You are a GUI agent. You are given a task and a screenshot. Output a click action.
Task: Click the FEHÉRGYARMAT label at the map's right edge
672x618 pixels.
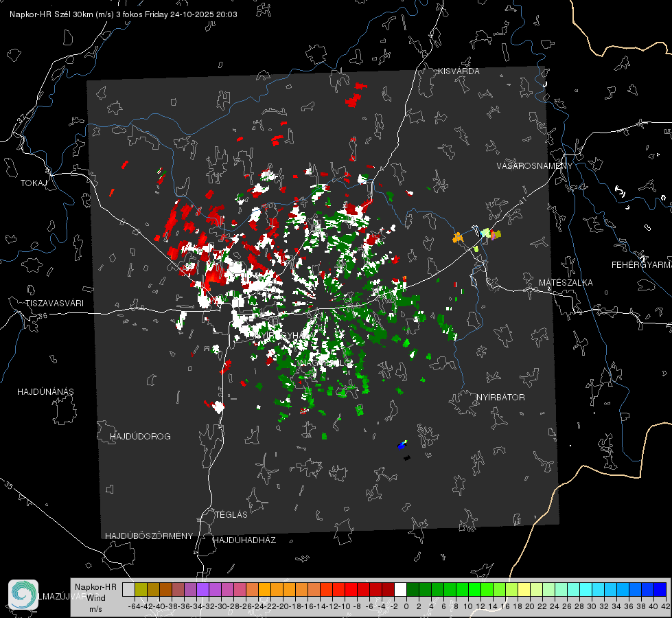click(x=642, y=265)
